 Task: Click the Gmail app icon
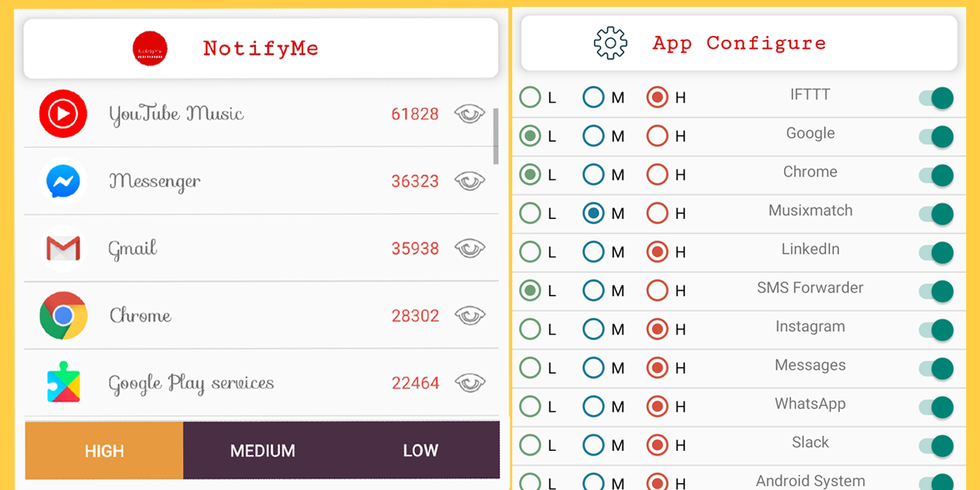(x=63, y=249)
